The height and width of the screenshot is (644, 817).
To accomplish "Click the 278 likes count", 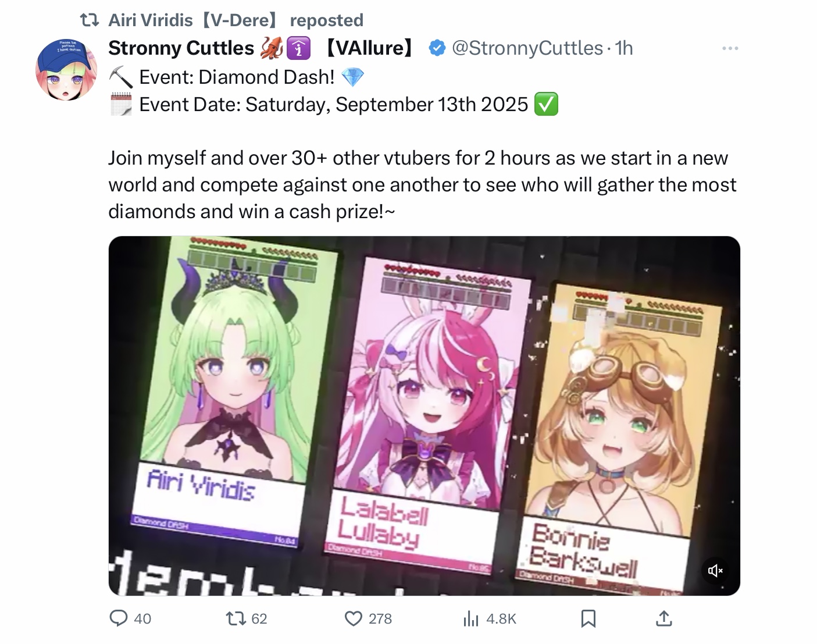I will click(380, 618).
